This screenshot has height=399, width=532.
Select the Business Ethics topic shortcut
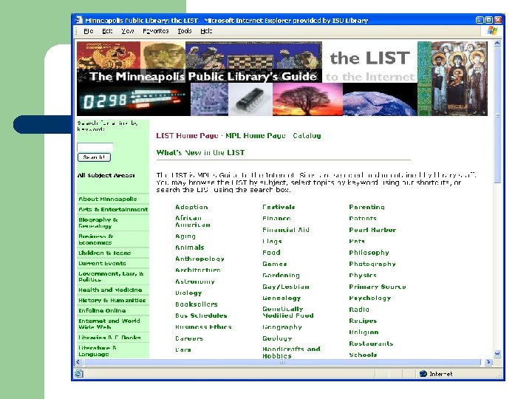[x=204, y=327]
